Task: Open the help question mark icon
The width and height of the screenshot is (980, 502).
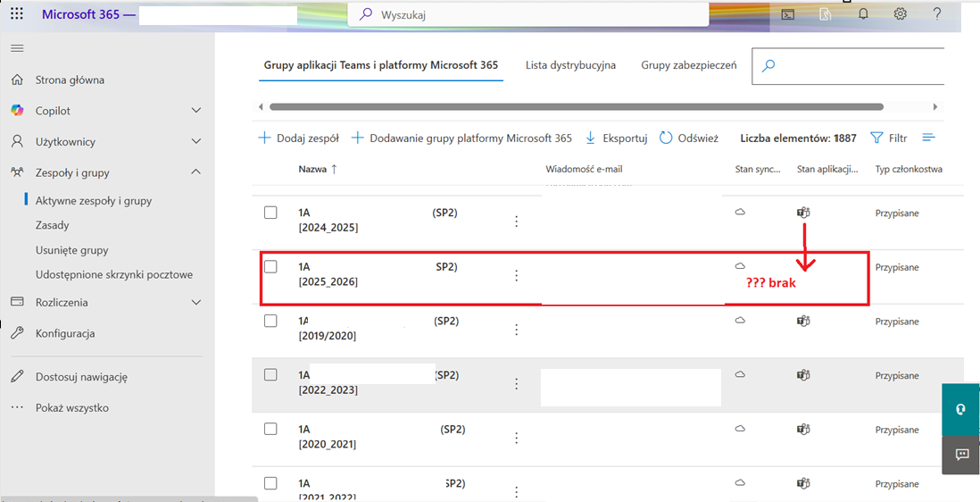Action: point(937,13)
